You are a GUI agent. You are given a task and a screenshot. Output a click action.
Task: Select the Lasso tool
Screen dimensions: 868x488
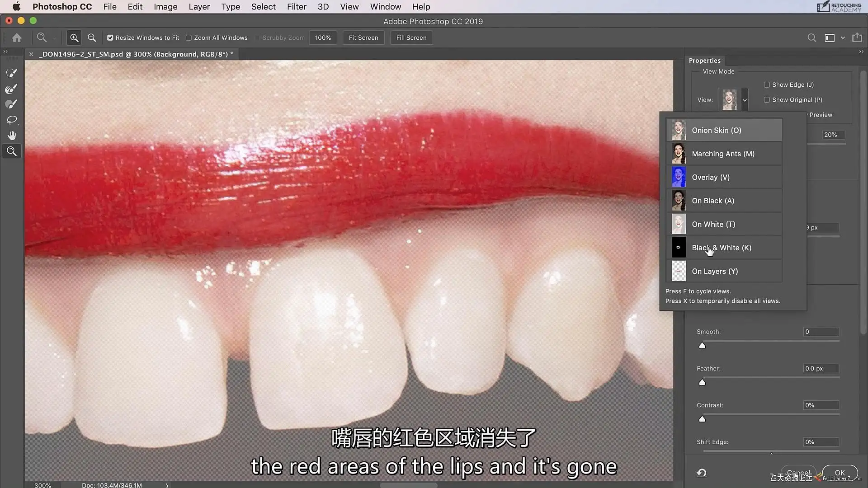tap(12, 120)
